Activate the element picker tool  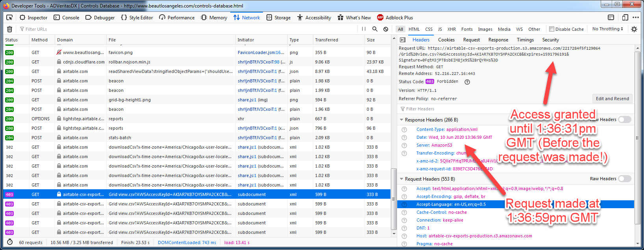click(9, 17)
